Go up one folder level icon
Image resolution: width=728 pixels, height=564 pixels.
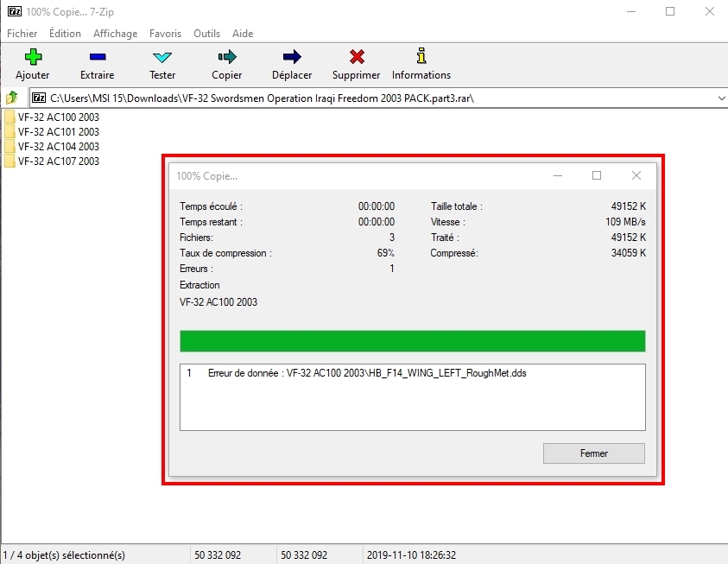click(x=11, y=98)
